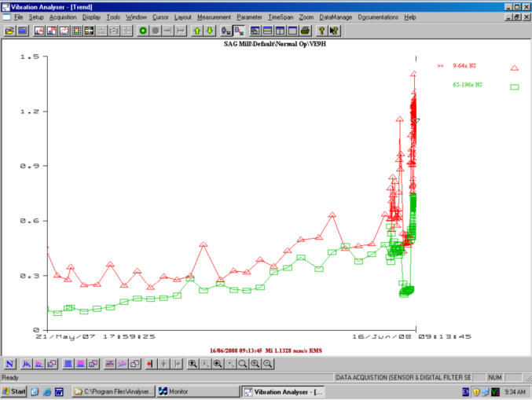This screenshot has height=400, width=532.
Task: Open the Parameter menu
Action: point(249,17)
